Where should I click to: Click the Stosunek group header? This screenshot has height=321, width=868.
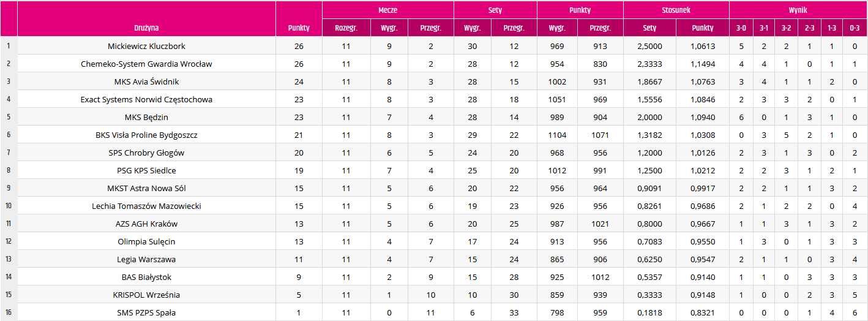676,10
